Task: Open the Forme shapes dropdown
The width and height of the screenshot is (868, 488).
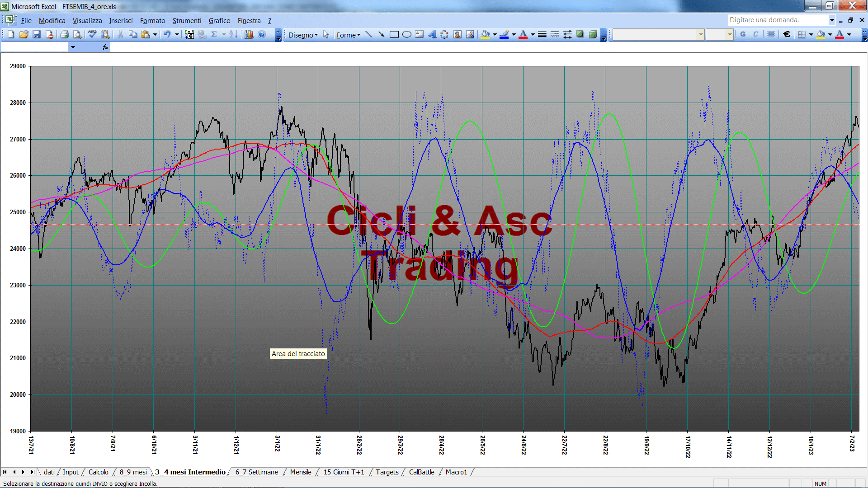Action: (x=348, y=35)
